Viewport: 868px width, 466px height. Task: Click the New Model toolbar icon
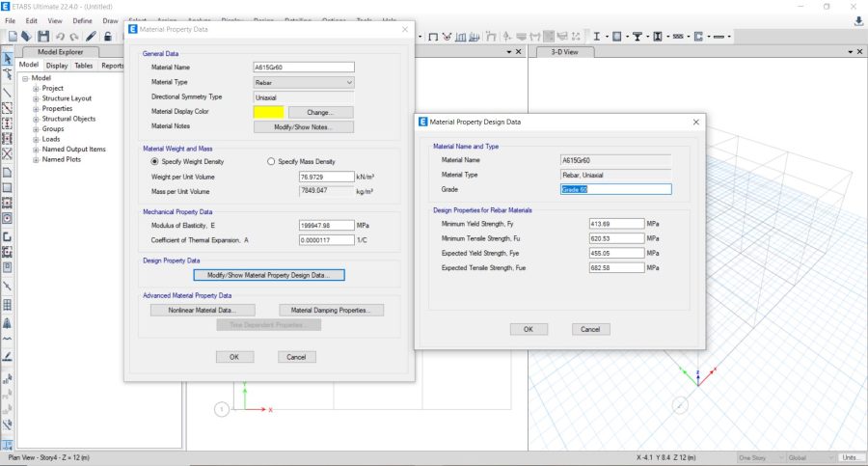(13, 37)
